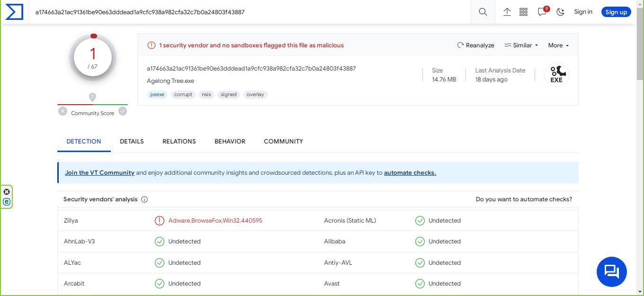Click the ALYac undetected check icon

tap(160, 263)
